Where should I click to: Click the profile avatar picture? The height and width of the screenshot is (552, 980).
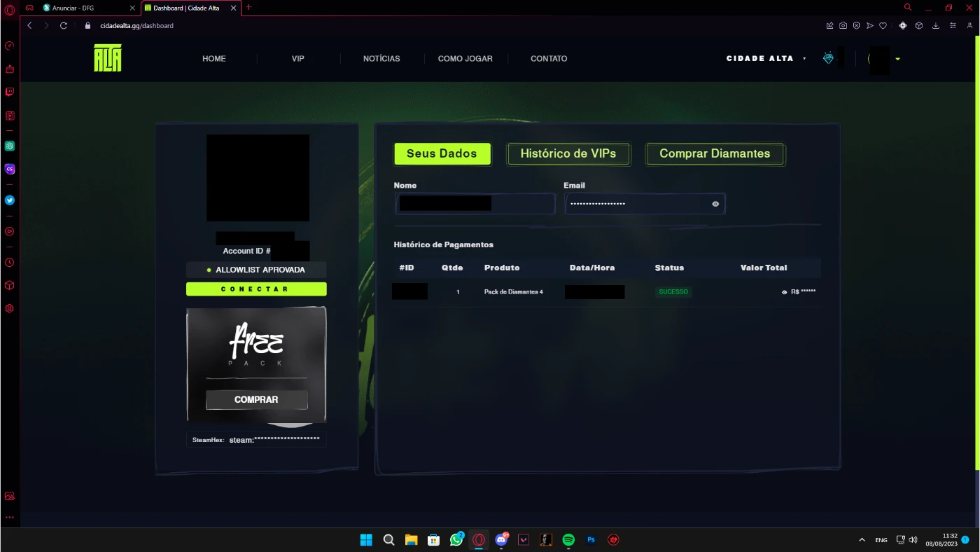coord(258,178)
